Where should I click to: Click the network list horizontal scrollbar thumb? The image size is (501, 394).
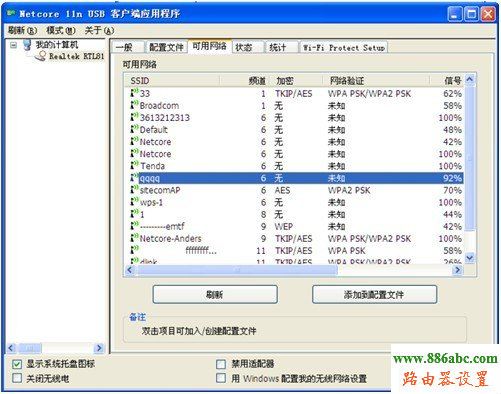click(237, 270)
